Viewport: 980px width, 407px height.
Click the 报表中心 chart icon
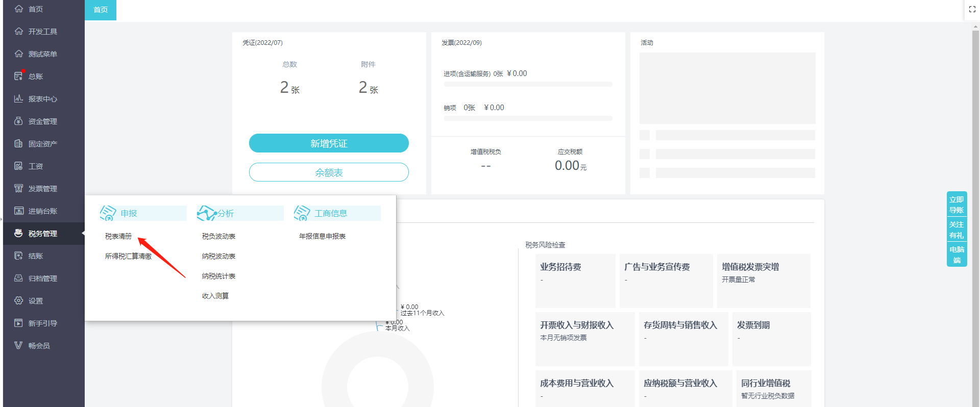pyautogui.click(x=18, y=98)
